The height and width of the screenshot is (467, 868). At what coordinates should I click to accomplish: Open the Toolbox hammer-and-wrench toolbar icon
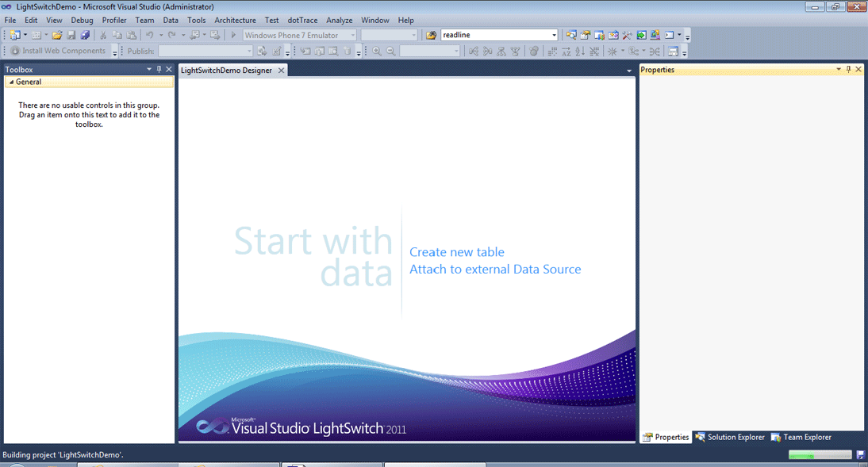pos(627,35)
